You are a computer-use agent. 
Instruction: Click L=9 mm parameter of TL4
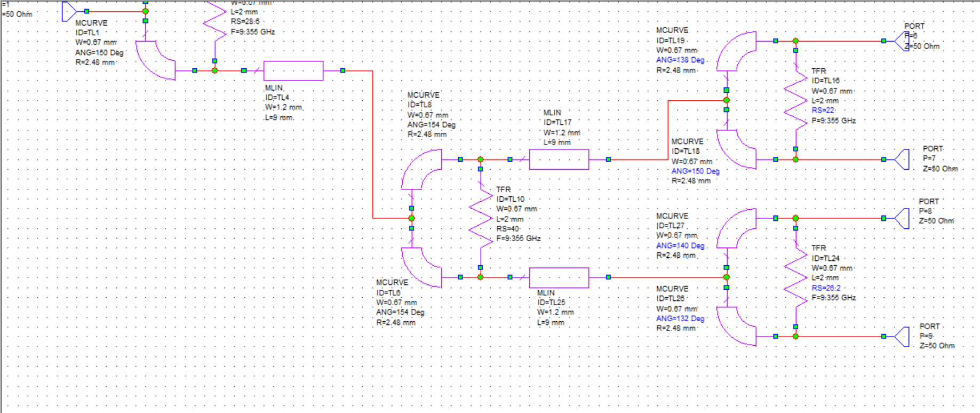coord(278,117)
